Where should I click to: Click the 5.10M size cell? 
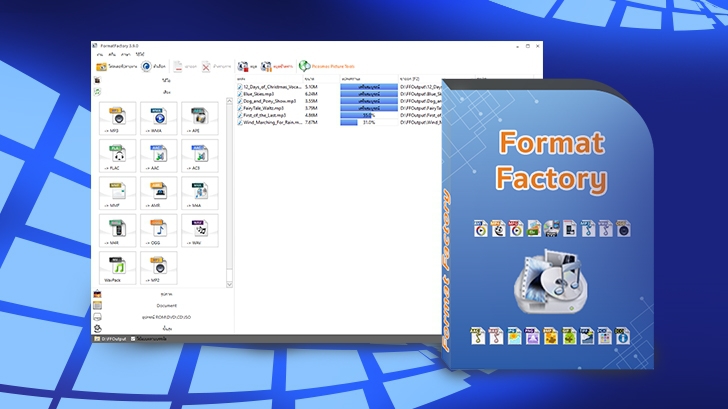tap(311, 87)
